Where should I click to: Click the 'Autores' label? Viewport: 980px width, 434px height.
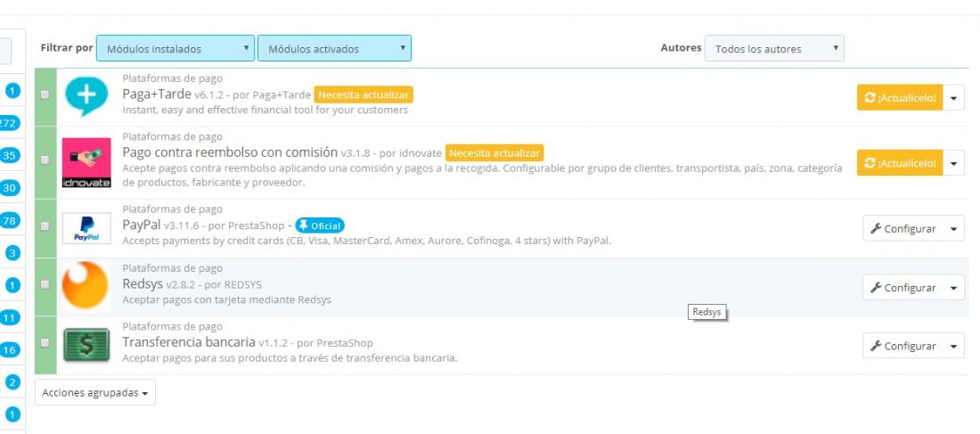682,47
